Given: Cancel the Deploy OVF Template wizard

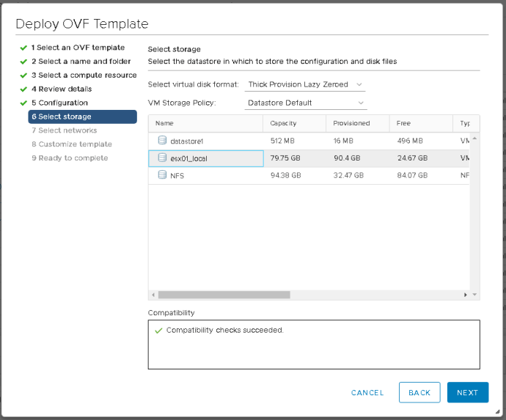Looking at the screenshot, I should (367, 393).
